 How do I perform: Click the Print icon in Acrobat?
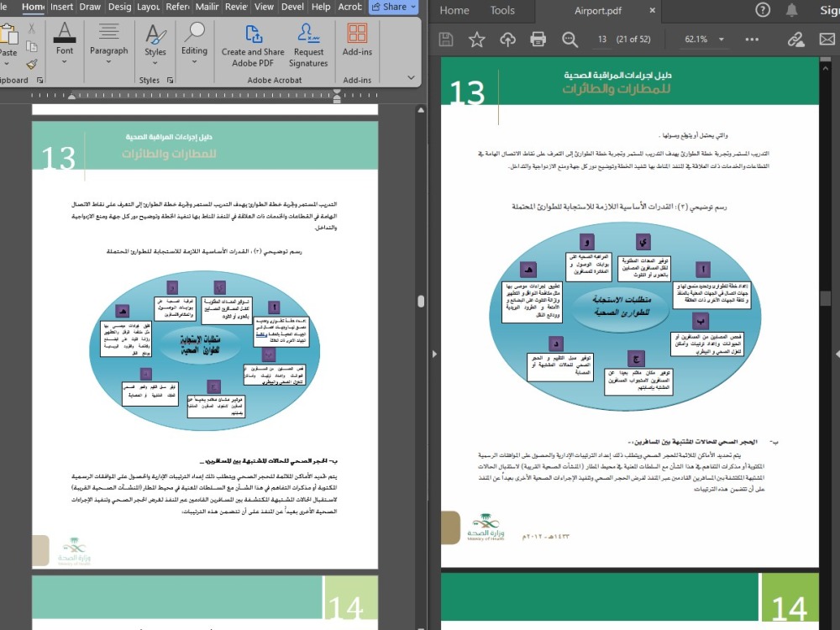(x=538, y=39)
